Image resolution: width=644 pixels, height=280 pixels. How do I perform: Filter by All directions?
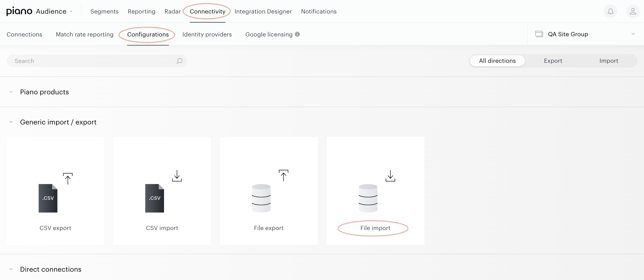coord(497,61)
